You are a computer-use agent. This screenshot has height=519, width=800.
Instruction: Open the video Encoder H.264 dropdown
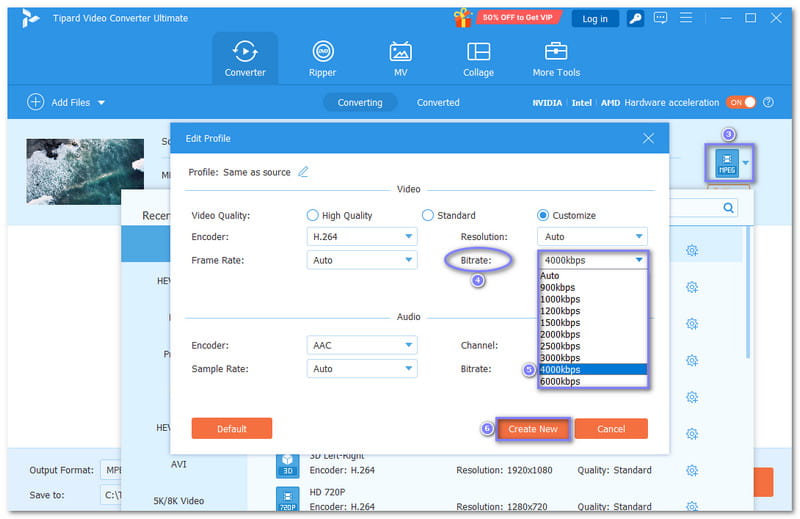point(362,237)
